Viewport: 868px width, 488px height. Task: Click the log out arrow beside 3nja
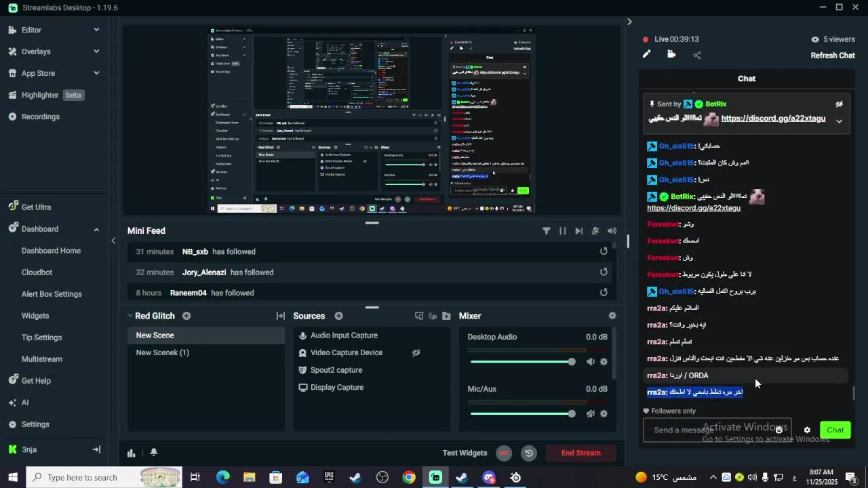(96, 449)
